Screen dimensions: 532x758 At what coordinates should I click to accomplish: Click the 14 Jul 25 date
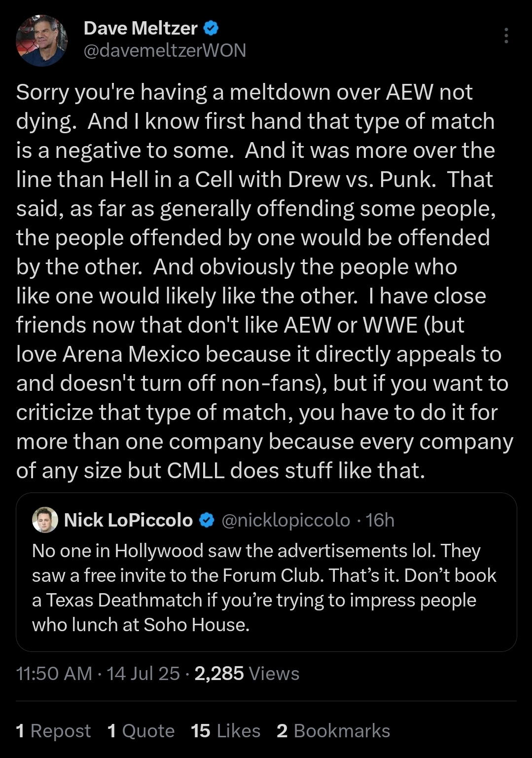tap(143, 674)
